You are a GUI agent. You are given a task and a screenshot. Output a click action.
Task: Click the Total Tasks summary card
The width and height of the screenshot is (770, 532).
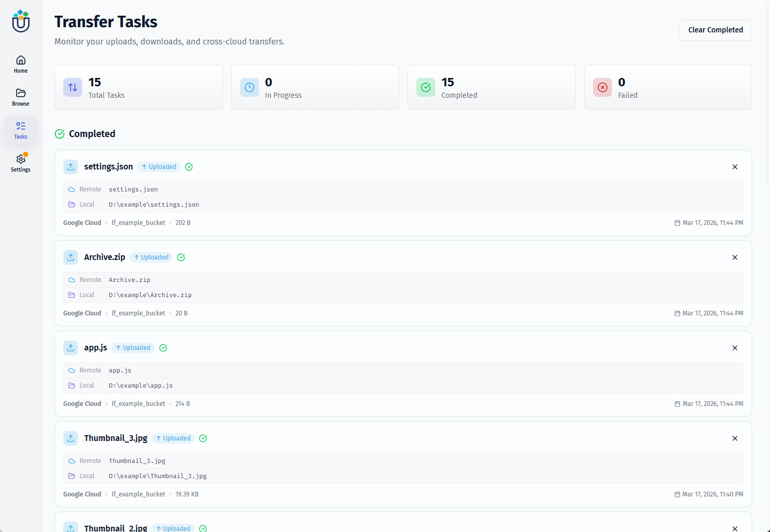[138, 87]
